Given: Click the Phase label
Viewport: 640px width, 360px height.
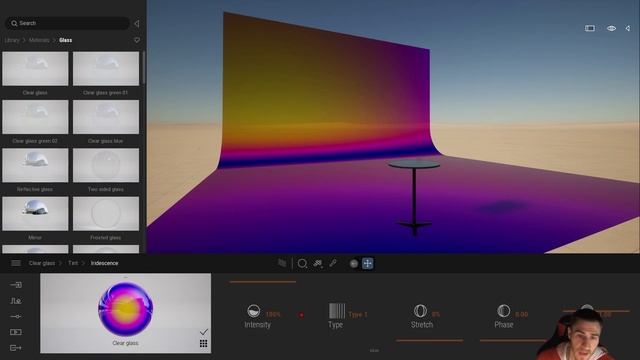Looking at the screenshot, I should 504,325.
